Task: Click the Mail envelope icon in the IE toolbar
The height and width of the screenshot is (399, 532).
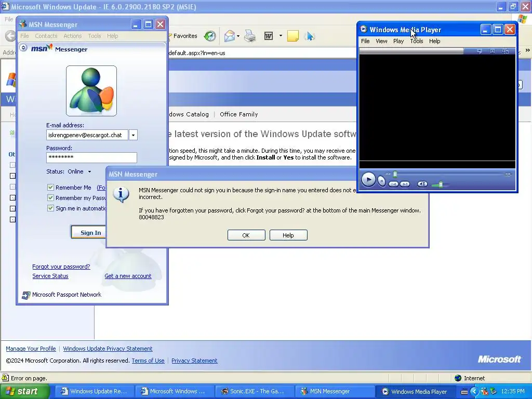Action: coord(230,36)
